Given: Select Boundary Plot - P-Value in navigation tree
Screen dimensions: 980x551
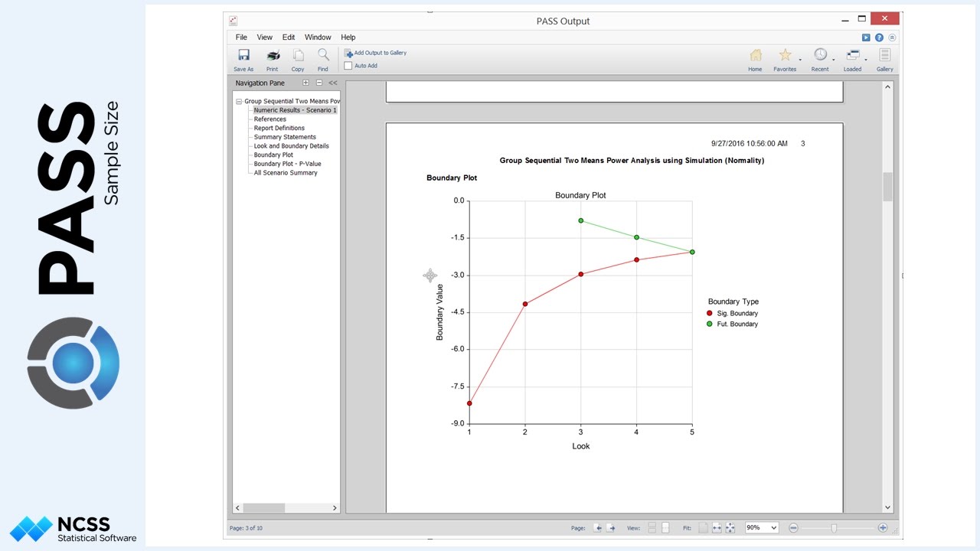Looking at the screenshot, I should click(x=287, y=164).
